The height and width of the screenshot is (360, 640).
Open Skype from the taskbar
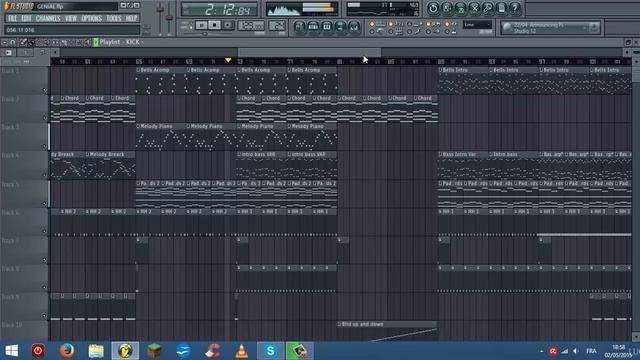pyautogui.click(x=270, y=351)
